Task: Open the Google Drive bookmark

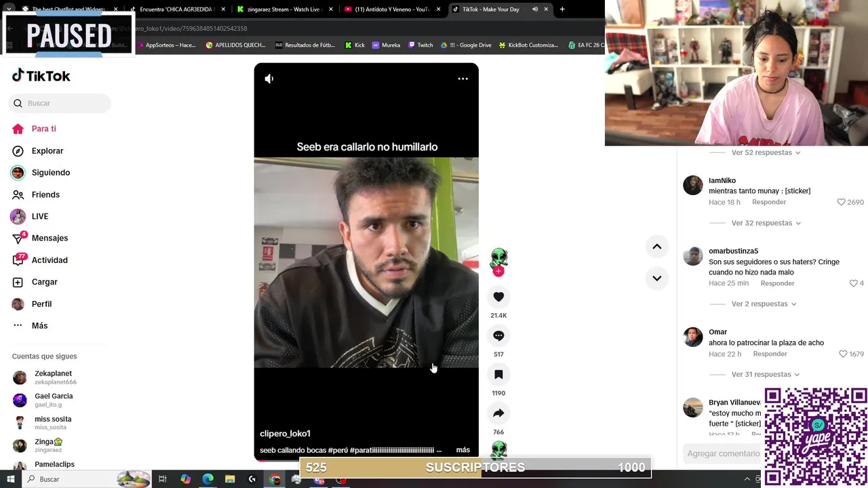Action: click(x=466, y=45)
